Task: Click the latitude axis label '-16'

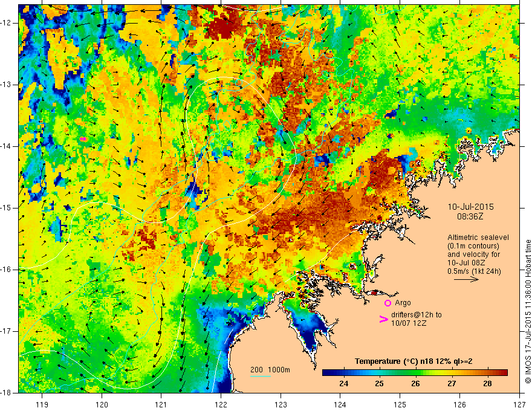Action: (x=7, y=270)
